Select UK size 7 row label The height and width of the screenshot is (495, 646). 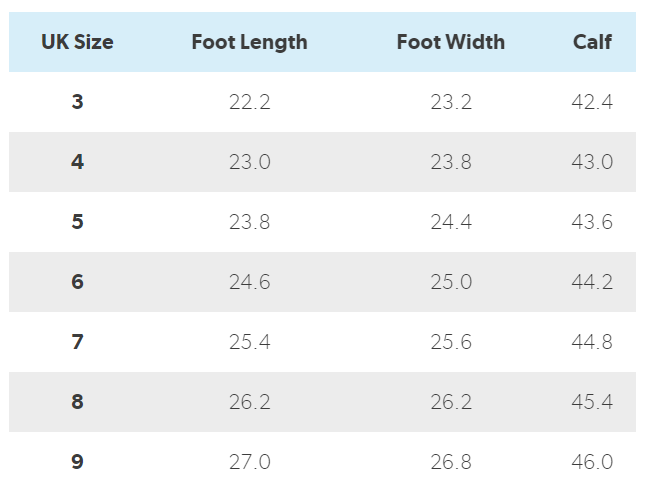[77, 342]
